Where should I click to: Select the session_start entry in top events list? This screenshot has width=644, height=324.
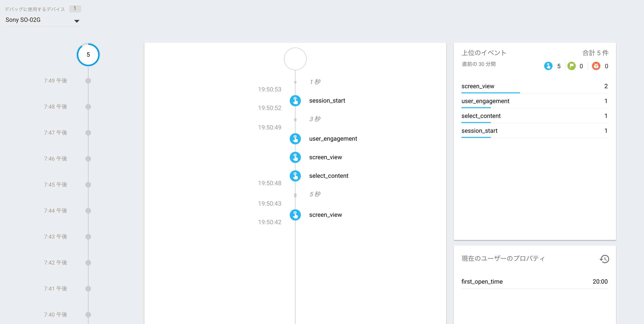pos(479,130)
